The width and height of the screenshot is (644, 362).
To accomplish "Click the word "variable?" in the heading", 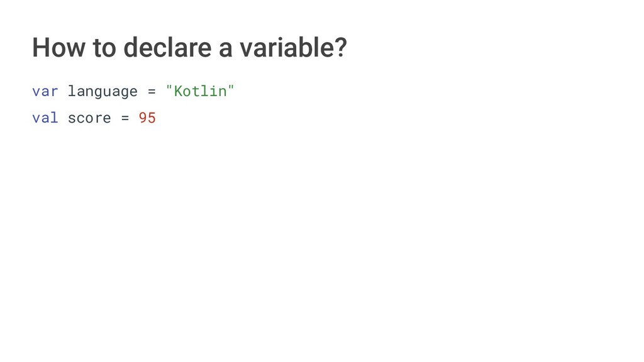I will tap(293, 48).
